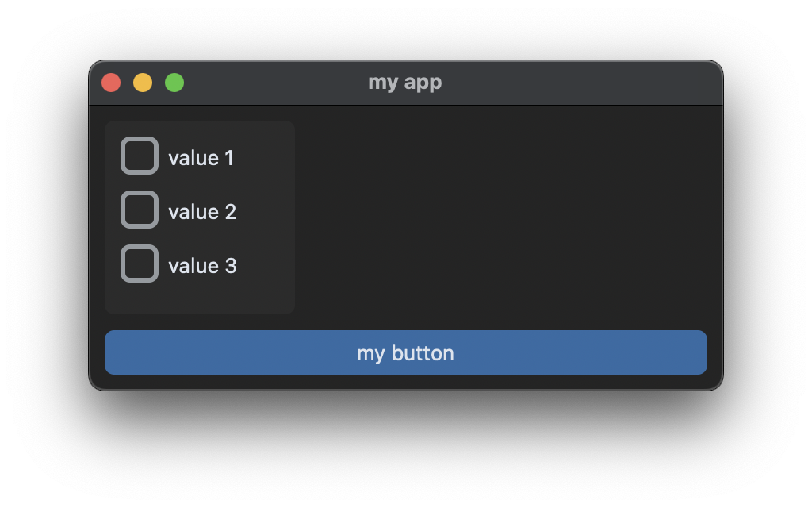Viewport: 812px width, 508px height.
Task: Click the "value 3" label text
Action: (x=202, y=265)
